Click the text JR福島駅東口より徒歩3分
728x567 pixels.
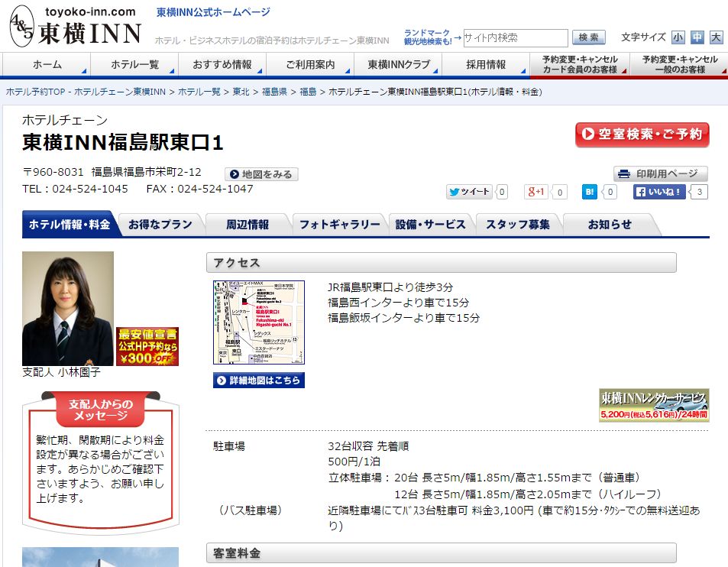390,287
